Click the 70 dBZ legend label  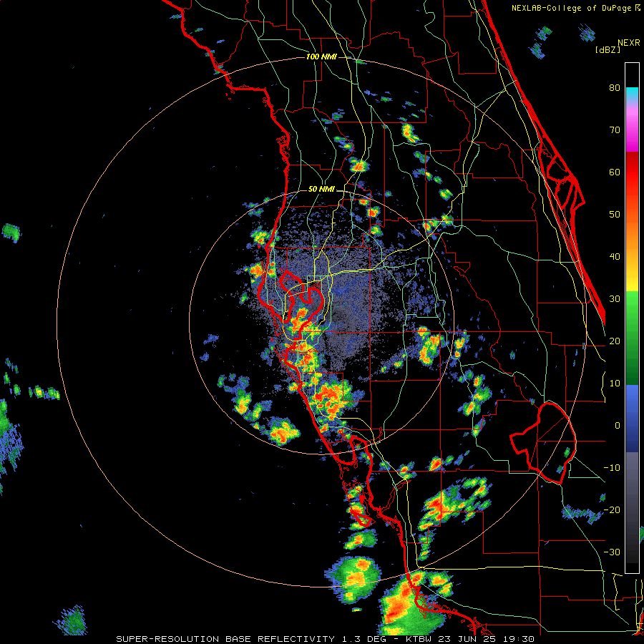pyautogui.click(x=615, y=130)
